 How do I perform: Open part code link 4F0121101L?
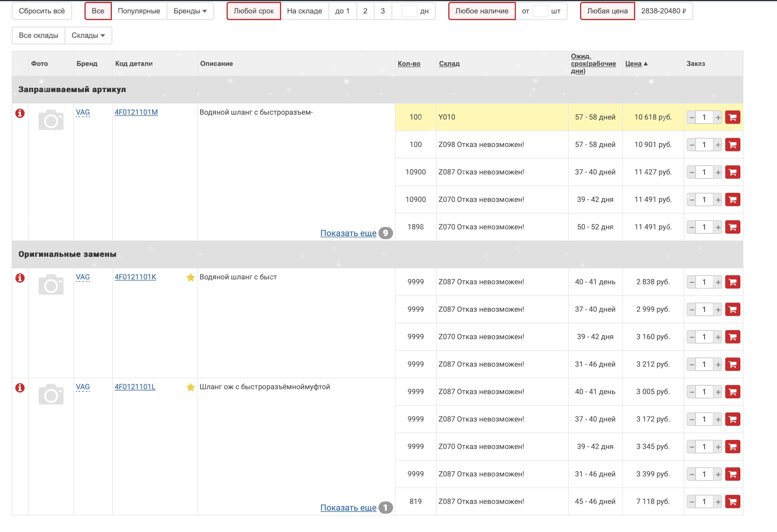click(135, 387)
